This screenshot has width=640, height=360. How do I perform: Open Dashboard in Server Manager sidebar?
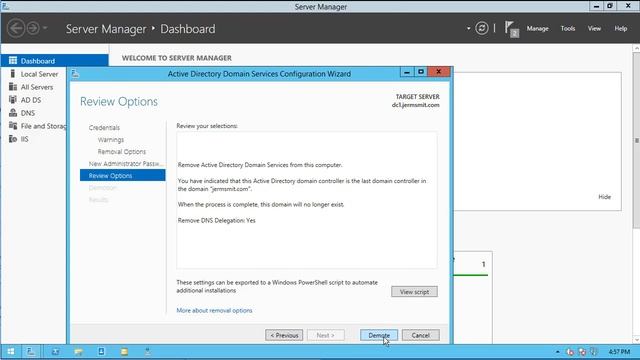pyautogui.click(x=54, y=61)
